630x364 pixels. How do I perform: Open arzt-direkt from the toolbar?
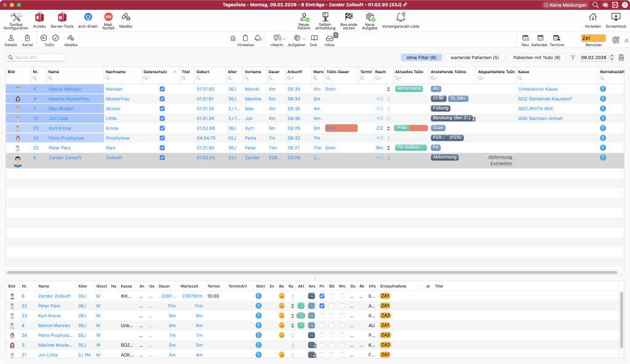click(x=87, y=17)
